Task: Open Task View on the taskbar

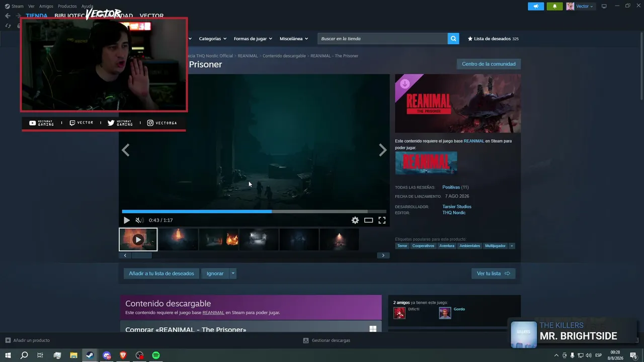Action: [40, 355]
